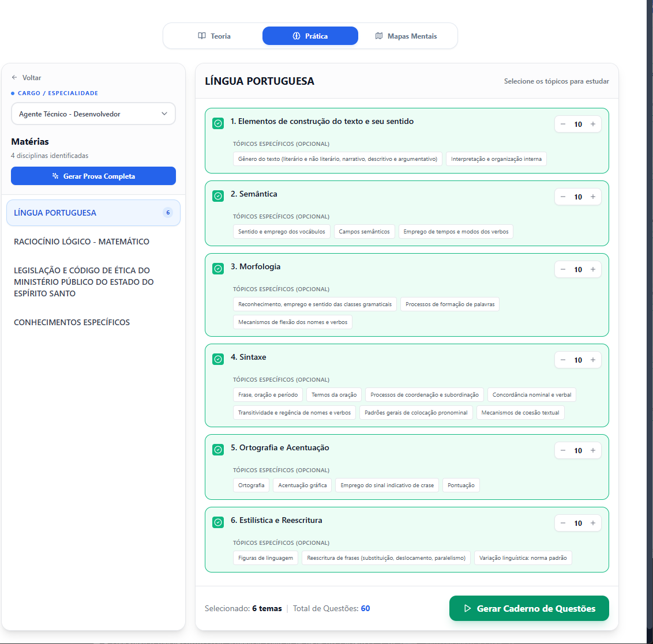Select the Pontuação chip
This screenshot has height=644, width=653.
[461, 485]
